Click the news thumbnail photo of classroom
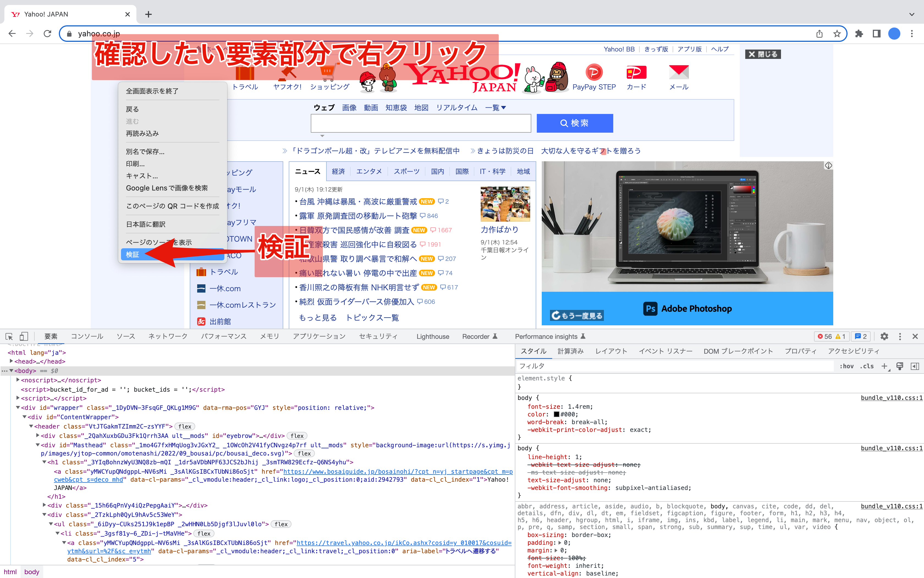This screenshot has height=578, width=924. pos(505,204)
